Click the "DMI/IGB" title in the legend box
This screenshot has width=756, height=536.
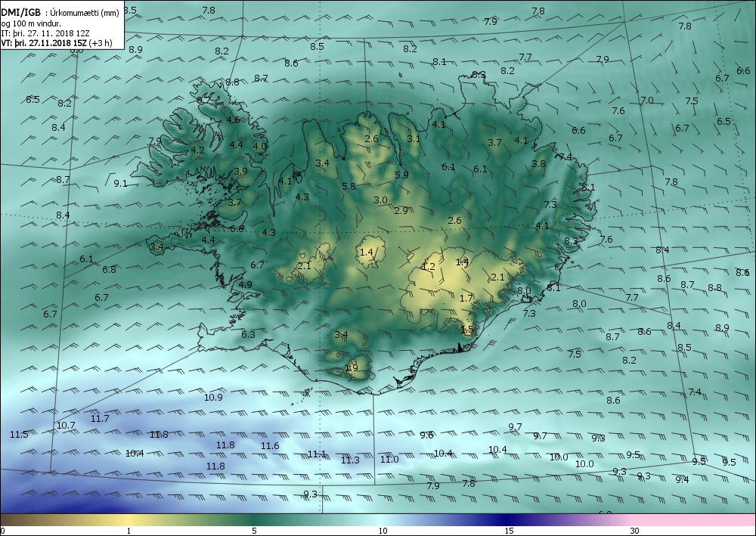20,13
